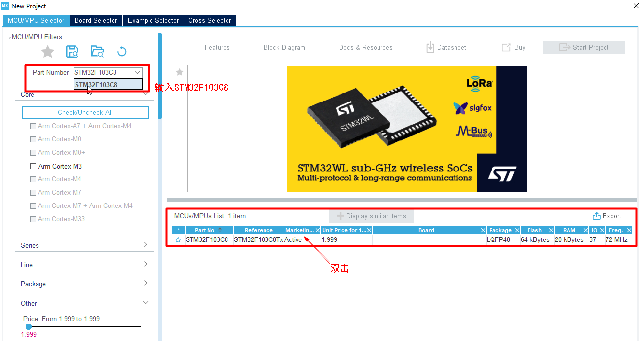644x341 pixels.
Task: Switch to the Example Selector tab
Action: coord(153,20)
